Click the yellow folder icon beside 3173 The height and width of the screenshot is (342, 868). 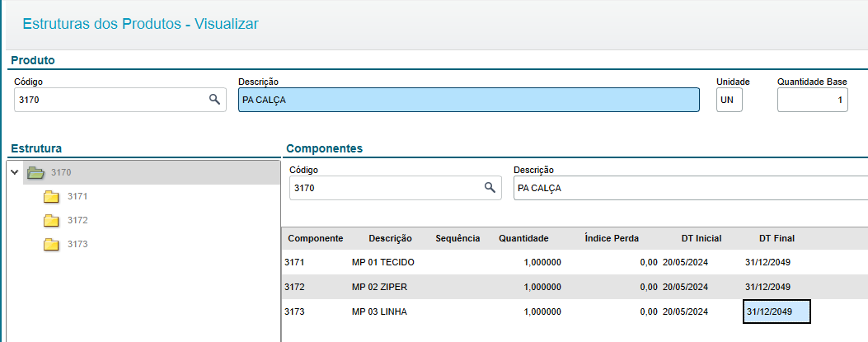click(x=51, y=244)
